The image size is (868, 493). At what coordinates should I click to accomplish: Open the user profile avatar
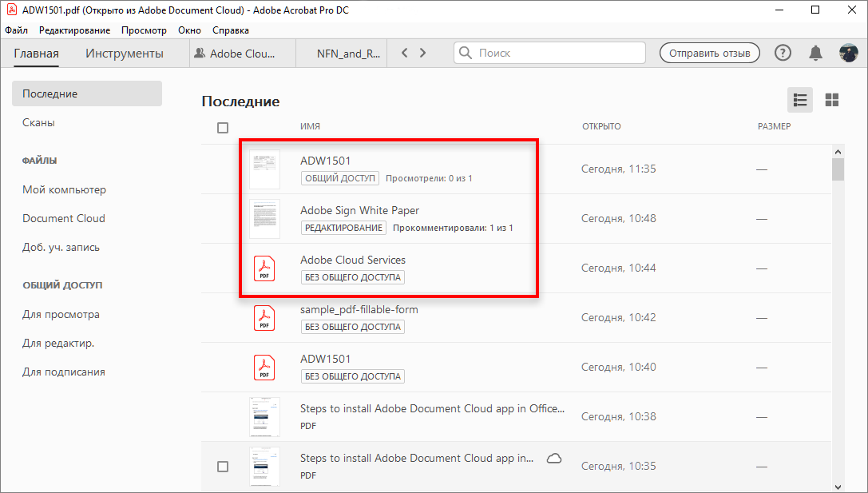848,54
